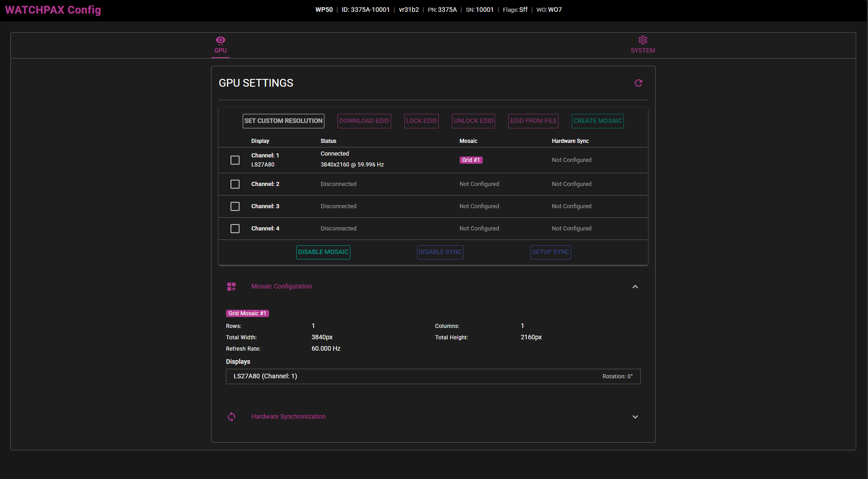Click the Grid #1 mosaic badge
The image size is (868, 479).
pyautogui.click(x=471, y=160)
